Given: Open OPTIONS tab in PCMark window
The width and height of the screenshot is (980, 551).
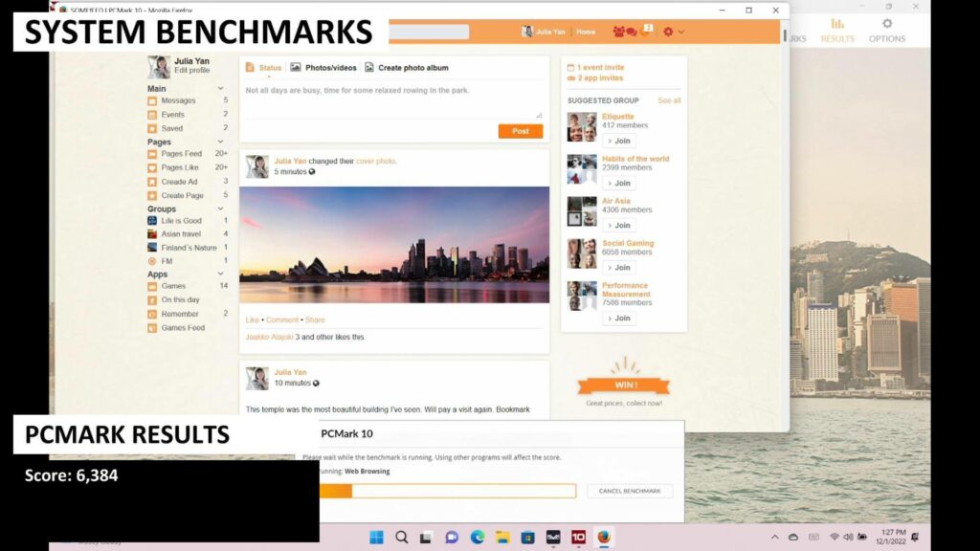Looking at the screenshot, I should point(887,31).
